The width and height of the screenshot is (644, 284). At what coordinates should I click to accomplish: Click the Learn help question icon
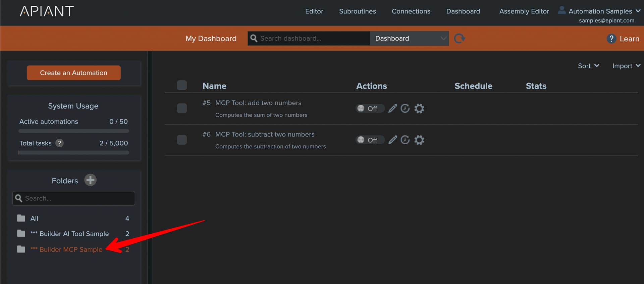611,39
